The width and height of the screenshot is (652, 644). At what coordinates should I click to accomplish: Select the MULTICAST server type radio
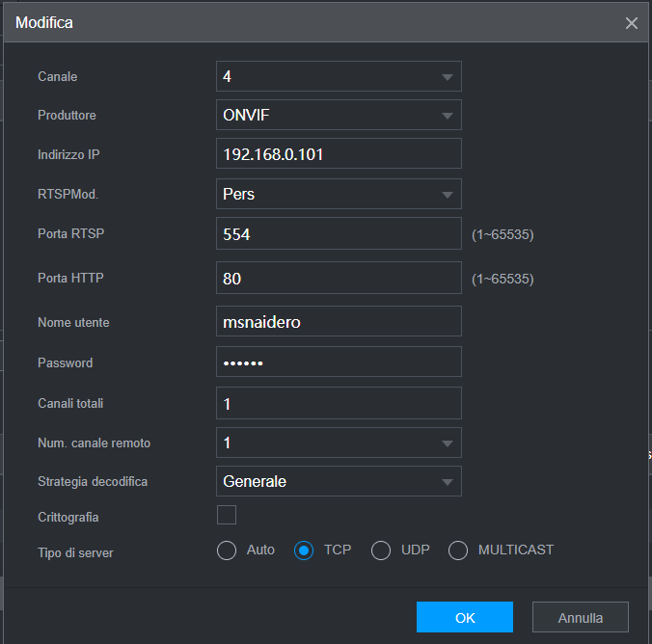(x=458, y=550)
